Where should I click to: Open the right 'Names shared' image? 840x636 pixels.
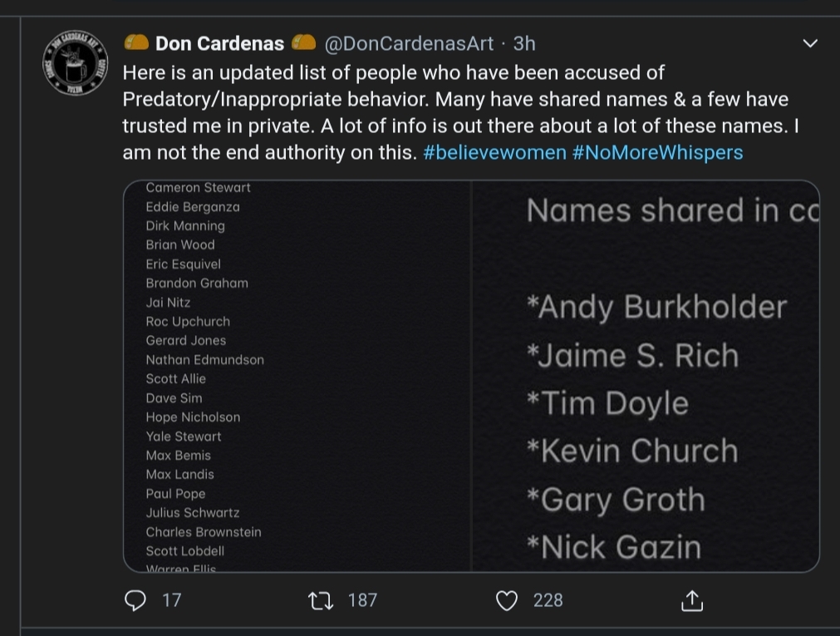pyautogui.click(x=646, y=376)
